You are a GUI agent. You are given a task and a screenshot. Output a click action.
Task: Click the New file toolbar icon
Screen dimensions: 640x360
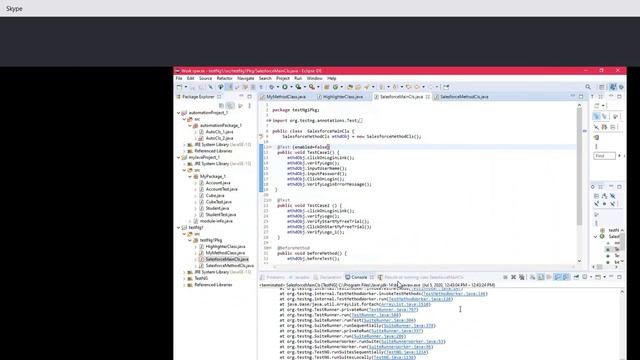pyautogui.click(x=179, y=87)
